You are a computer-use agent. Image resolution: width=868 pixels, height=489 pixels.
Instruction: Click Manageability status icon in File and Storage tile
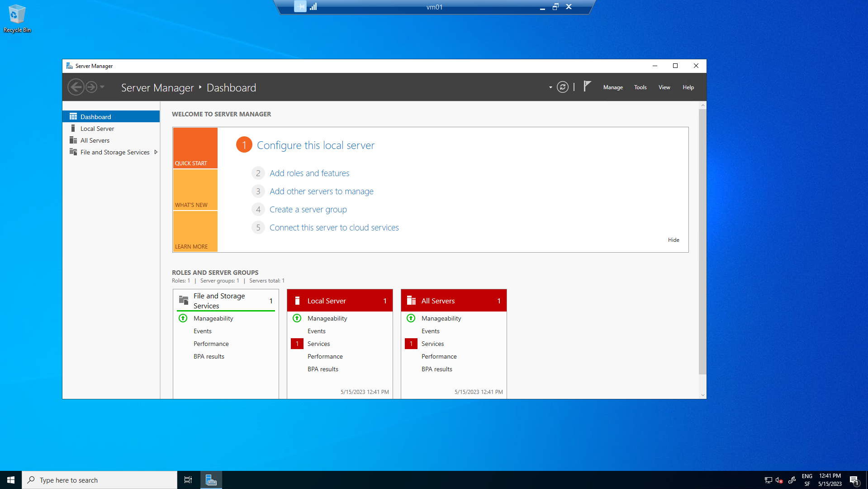pos(183,318)
